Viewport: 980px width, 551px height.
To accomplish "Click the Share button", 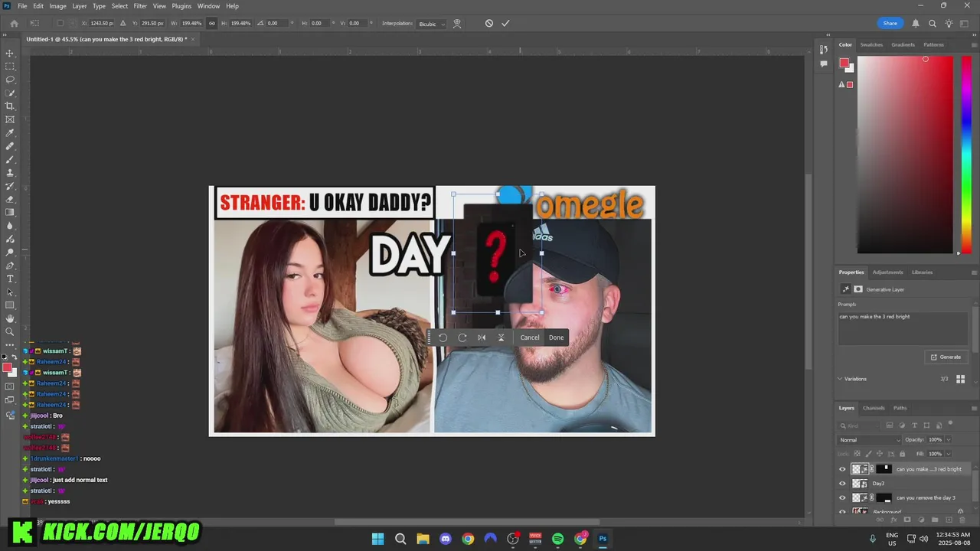I will click(x=890, y=23).
